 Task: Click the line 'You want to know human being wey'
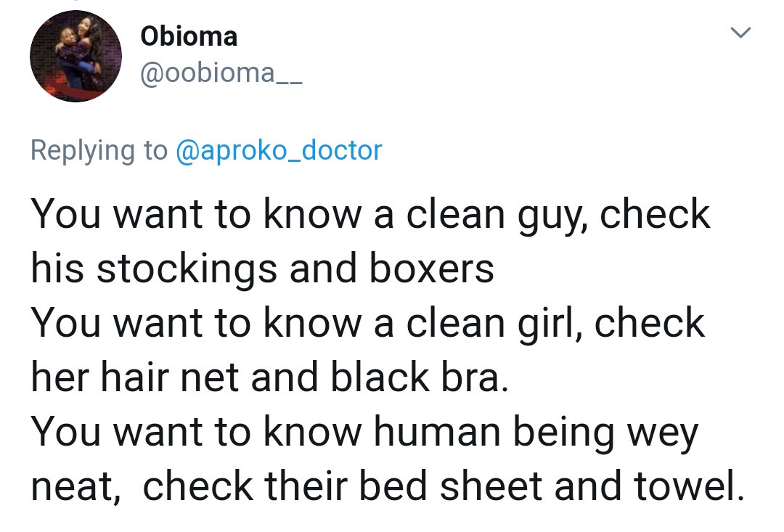[364, 432]
